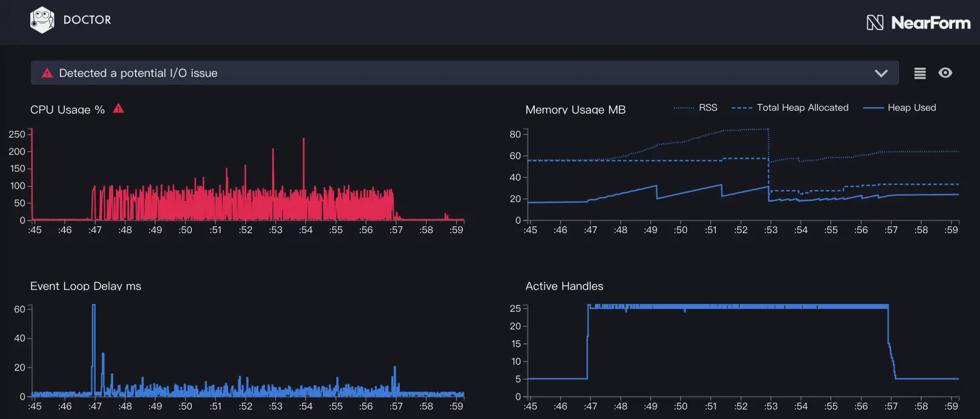This screenshot has height=419, width=980.
Task: Select the Heap Used legend entry
Action: coord(900,108)
